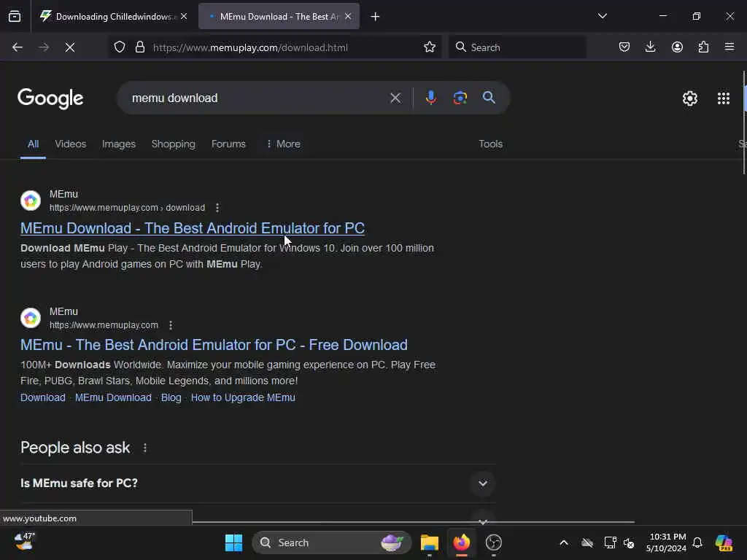747x560 pixels.
Task: Switch to Images results
Action: click(119, 144)
